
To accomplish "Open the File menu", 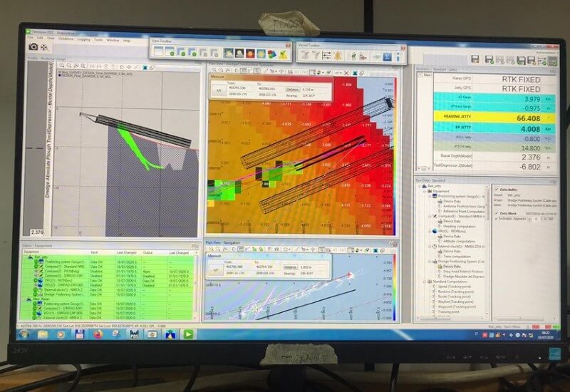I will [31, 37].
